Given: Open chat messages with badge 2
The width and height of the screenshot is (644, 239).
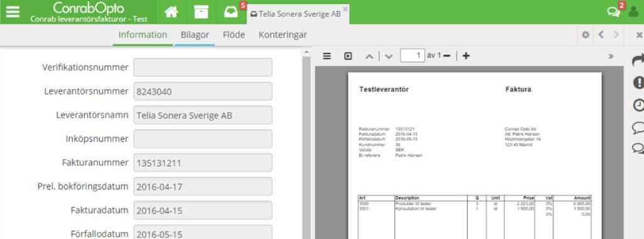Looking at the screenshot, I should 613,12.
